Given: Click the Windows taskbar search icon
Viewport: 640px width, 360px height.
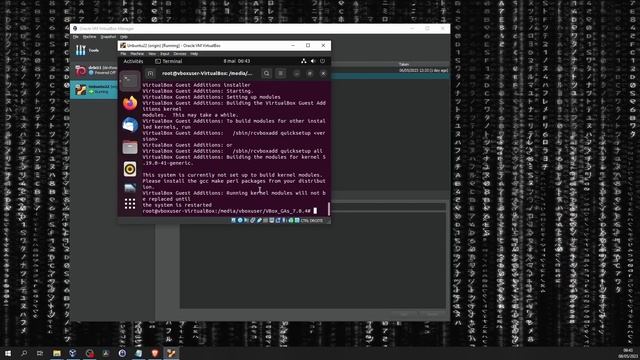Looking at the screenshot, I should pos(24,353).
